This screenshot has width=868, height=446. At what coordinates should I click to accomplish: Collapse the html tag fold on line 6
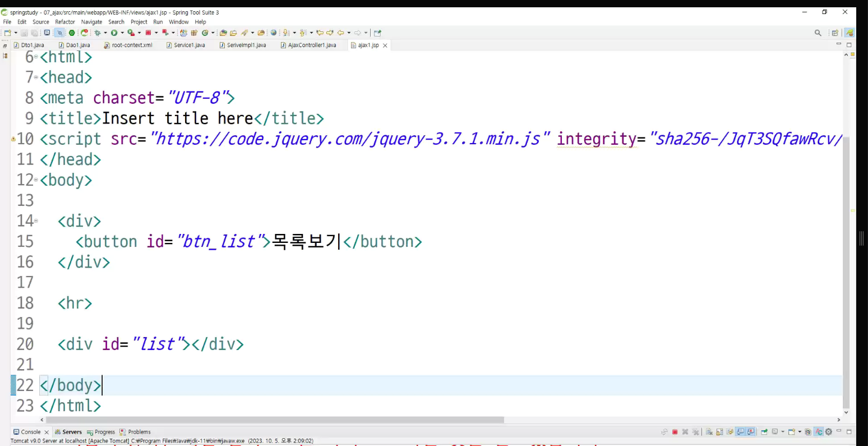pyautogui.click(x=36, y=57)
